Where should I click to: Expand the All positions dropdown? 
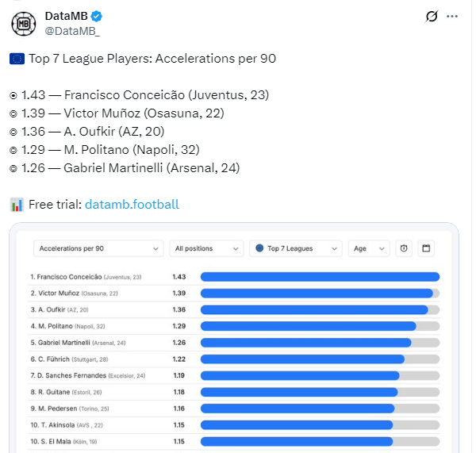206,248
